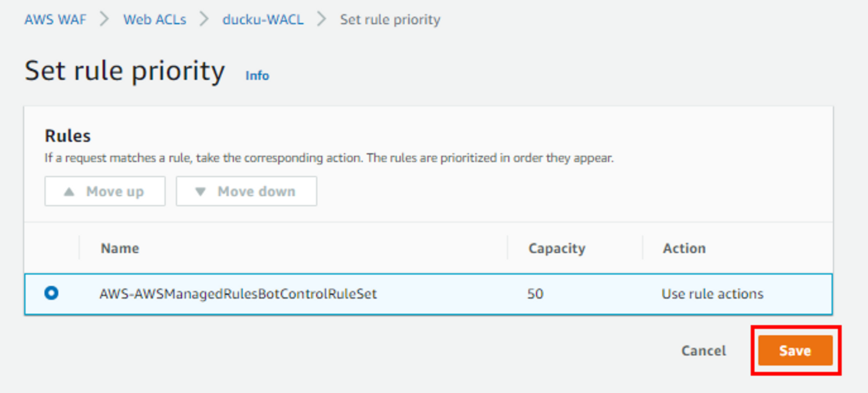The width and height of the screenshot is (868, 393).
Task: Click the capacity value 50
Action: pos(535,294)
